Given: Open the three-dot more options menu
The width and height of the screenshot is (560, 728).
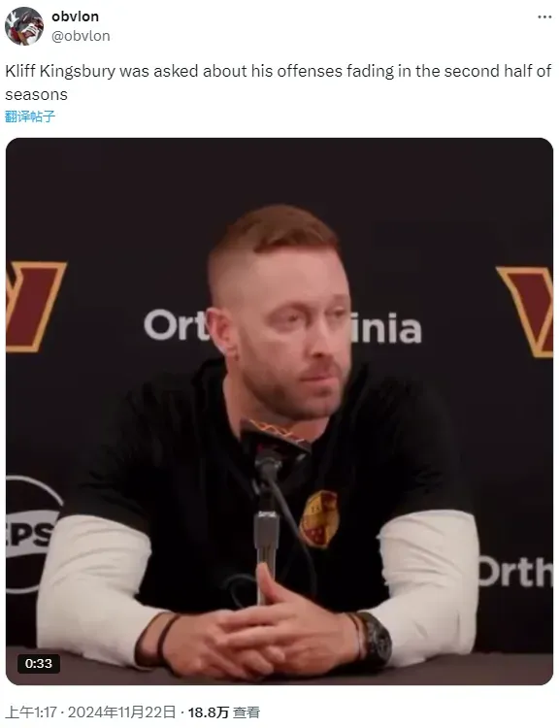Looking at the screenshot, I should click(x=544, y=17).
